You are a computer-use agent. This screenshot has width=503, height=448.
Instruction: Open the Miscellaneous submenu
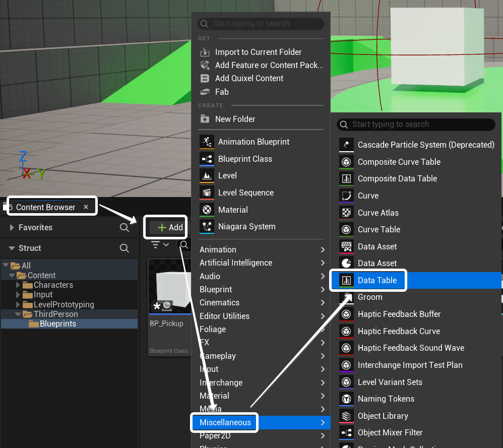[x=225, y=422]
